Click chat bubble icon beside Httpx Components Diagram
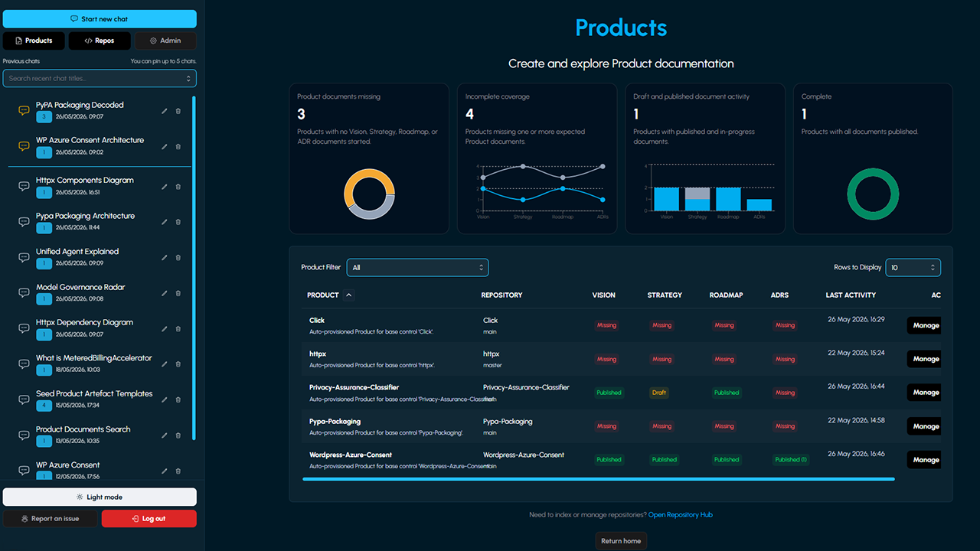This screenshot has width=980, height=551. (24, 186)
